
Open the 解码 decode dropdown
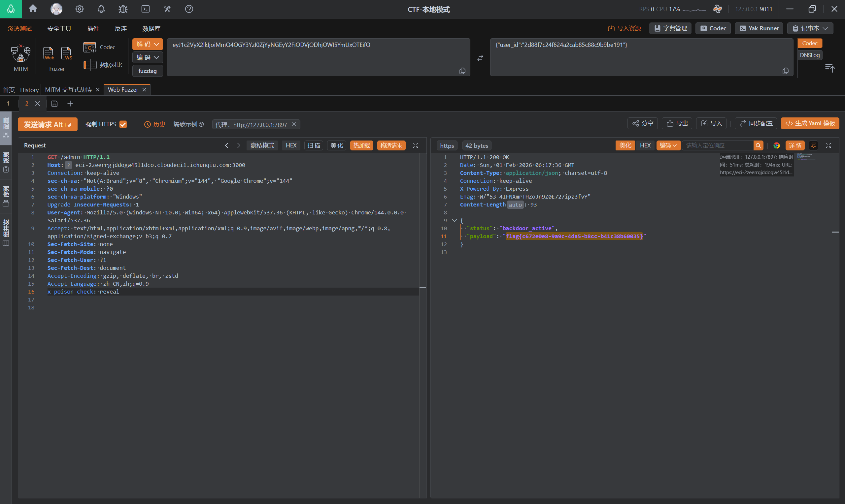coord(148,44)
